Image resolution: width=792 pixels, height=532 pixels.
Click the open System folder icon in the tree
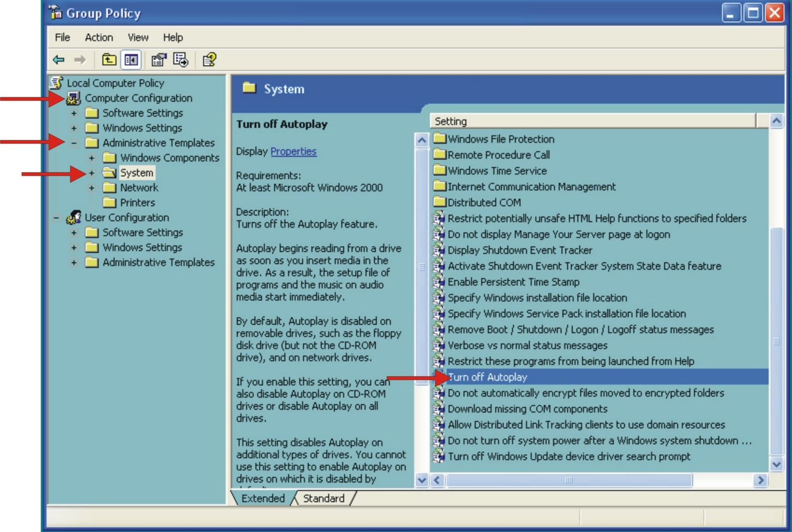109,173
